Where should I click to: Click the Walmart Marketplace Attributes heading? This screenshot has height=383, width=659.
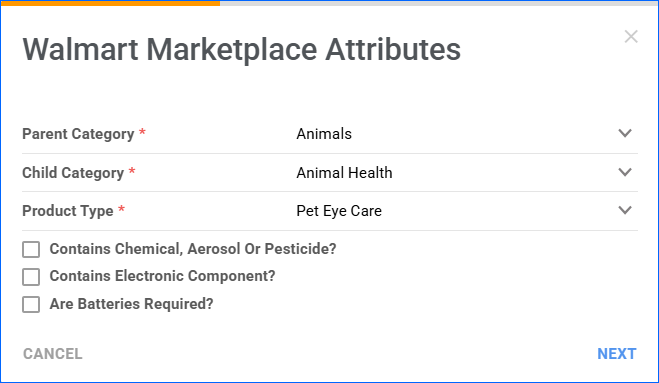[242, 50]
